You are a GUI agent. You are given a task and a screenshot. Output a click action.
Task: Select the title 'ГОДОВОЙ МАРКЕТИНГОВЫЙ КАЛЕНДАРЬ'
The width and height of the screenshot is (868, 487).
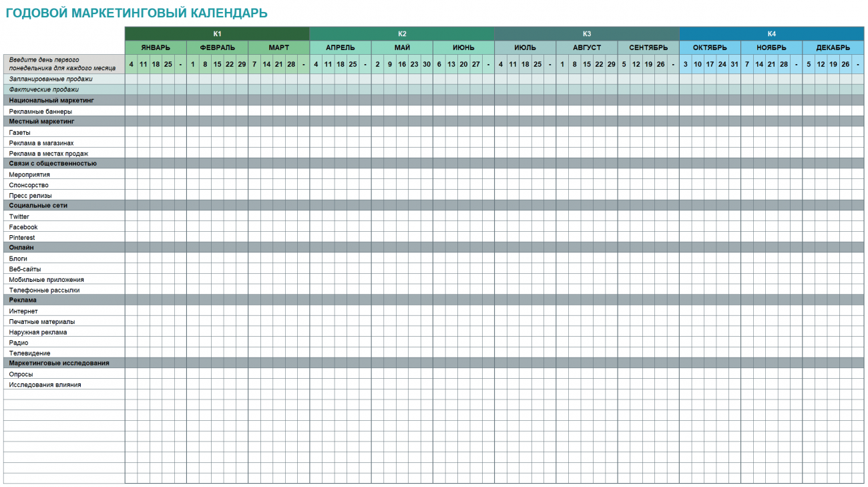137,13
